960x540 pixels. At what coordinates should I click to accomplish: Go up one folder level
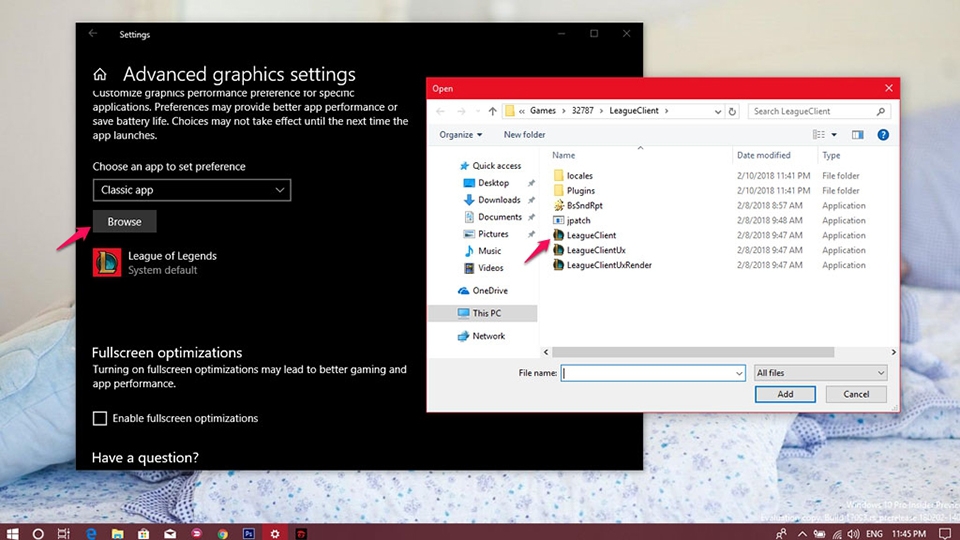pyautogui.click(x=492, y=111)
